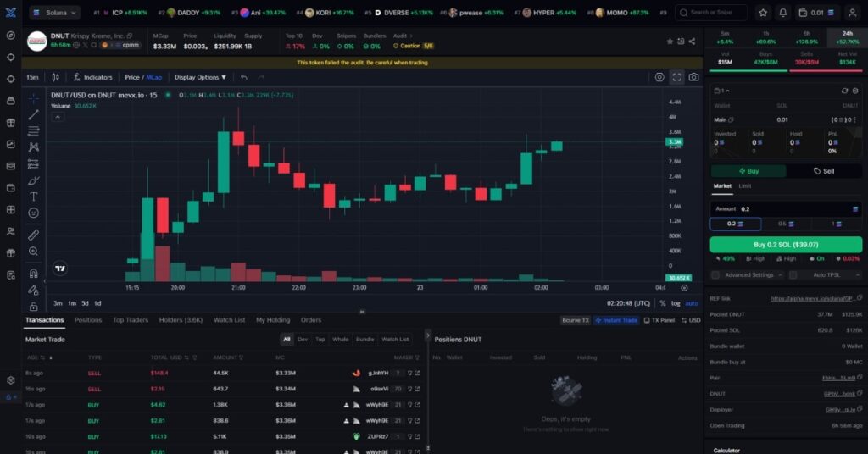
Task: Open the top-bar favorites star
Action: tap(763, 12)
